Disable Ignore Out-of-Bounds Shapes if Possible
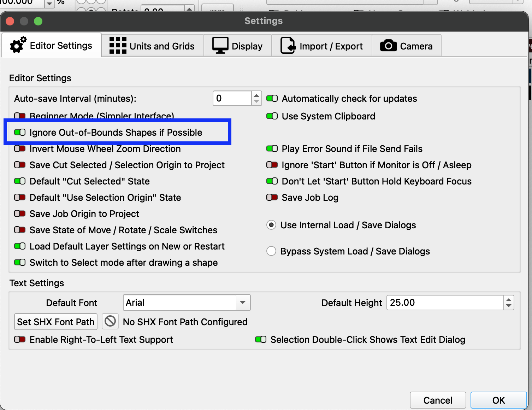The height and width of the screenshot is (410, 532). tap(20, 133)
